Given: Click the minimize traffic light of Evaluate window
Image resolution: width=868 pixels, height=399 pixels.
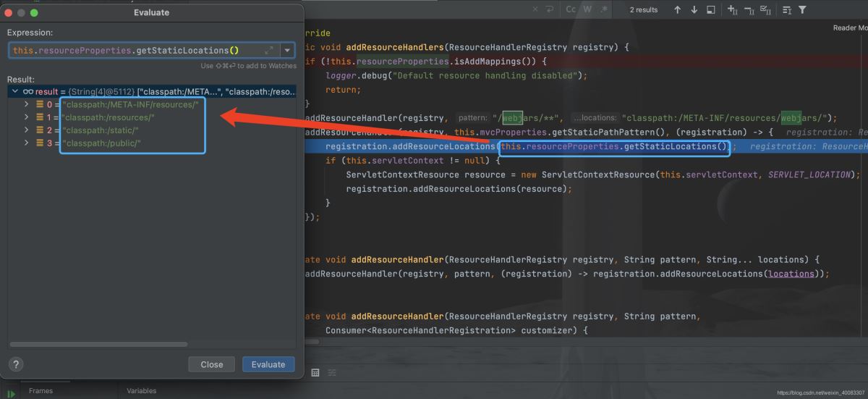Looking at the screenshot, I should (x=21, y=13).
